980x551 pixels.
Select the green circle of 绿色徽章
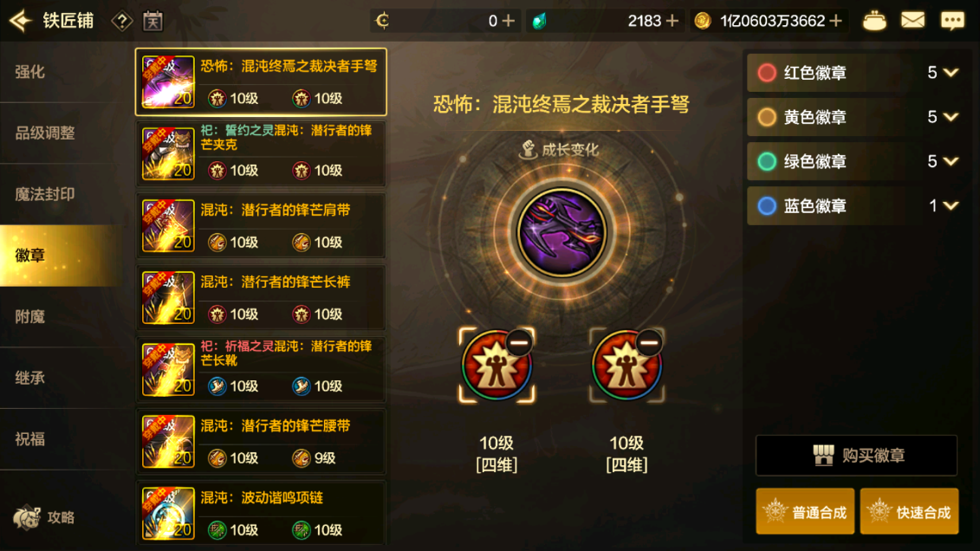click(767, 161)
